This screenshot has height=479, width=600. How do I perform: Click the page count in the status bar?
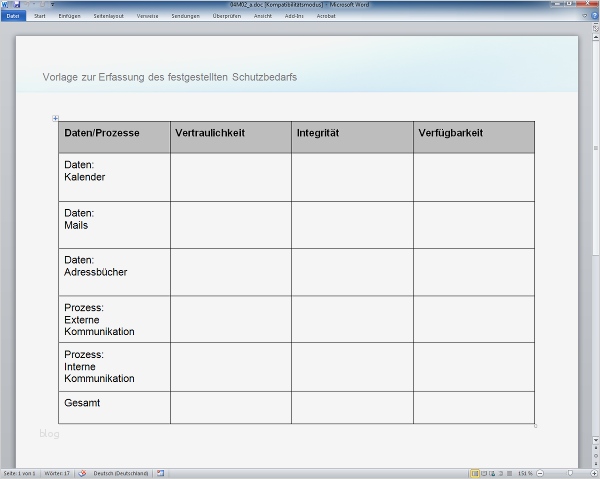point(19,474)
